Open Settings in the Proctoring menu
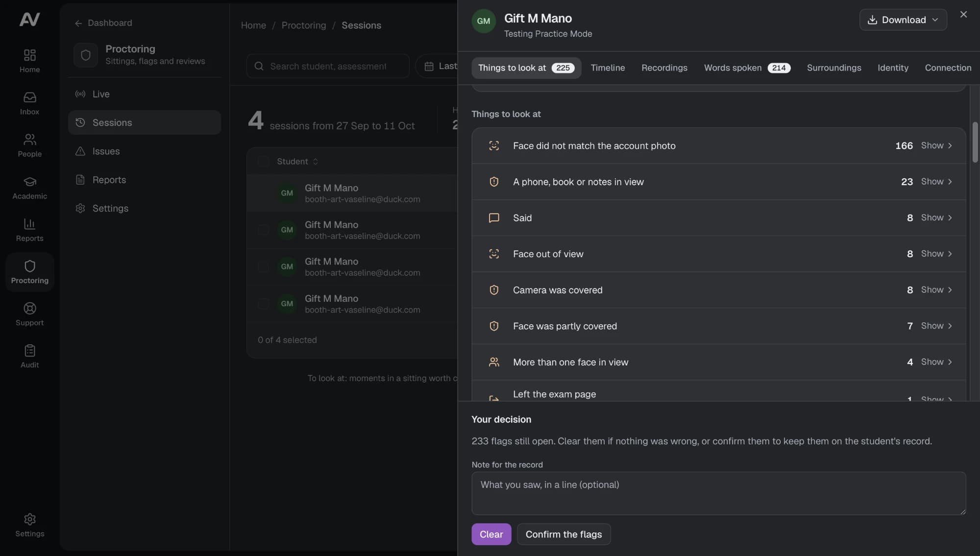Viewport: 980px width, 556px height. click(144, 208)
